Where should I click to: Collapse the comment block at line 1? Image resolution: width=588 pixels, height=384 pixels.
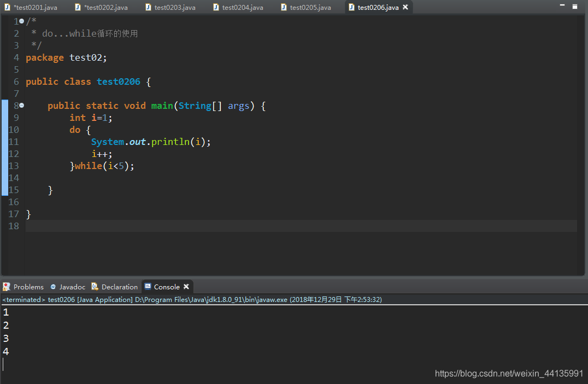22,21
